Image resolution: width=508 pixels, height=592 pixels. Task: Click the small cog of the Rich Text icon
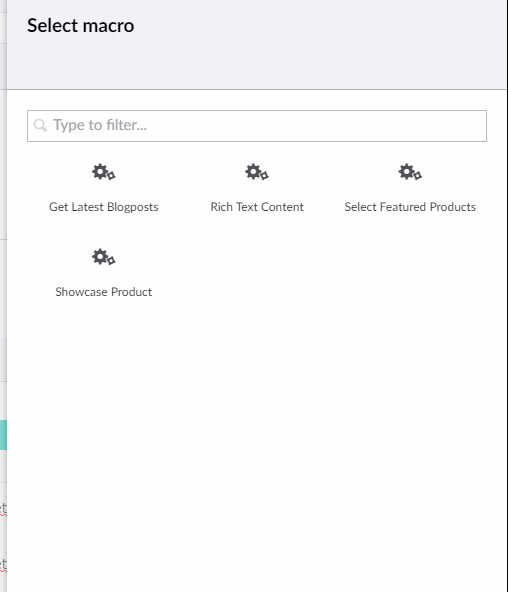click(265, 176)
